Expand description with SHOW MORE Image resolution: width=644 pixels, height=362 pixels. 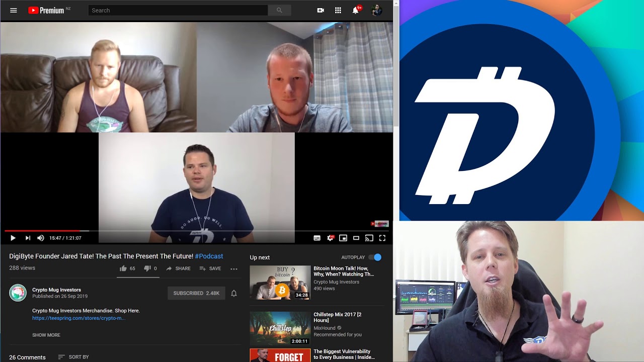click(46, 335)
